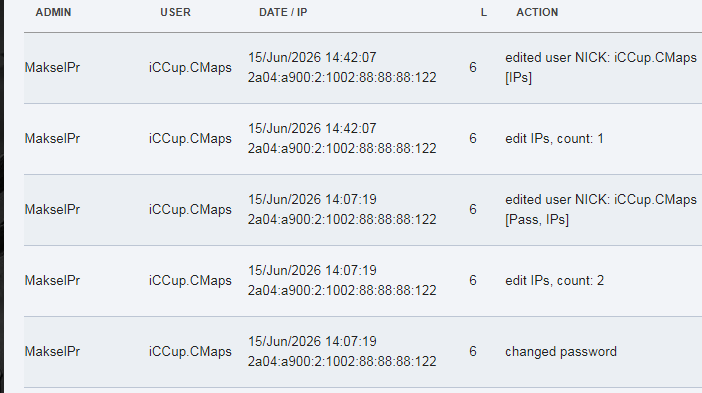Image resolution: width=702 pixels, height=393 pixels.
Task: Click admin MakselPr in the 'count: 1' row
Action: 52,139
